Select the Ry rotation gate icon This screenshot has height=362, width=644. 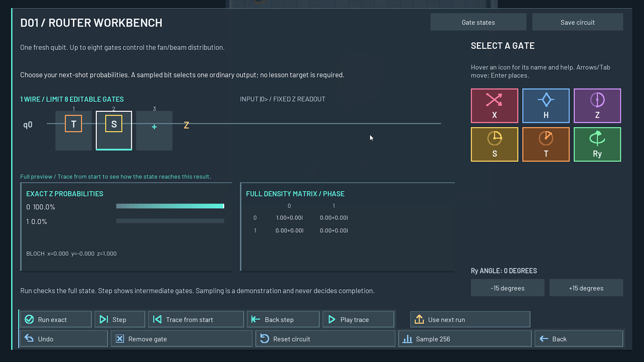pyautogui.click(x=597, y=144)
